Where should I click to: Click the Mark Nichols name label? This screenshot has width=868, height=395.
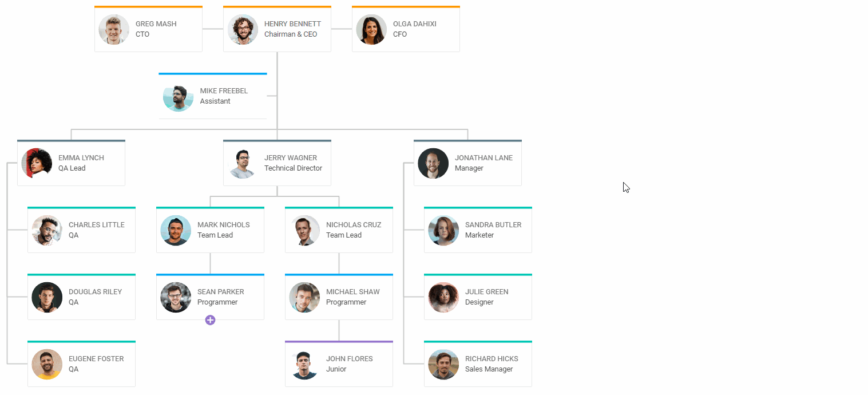coord(223,225)
